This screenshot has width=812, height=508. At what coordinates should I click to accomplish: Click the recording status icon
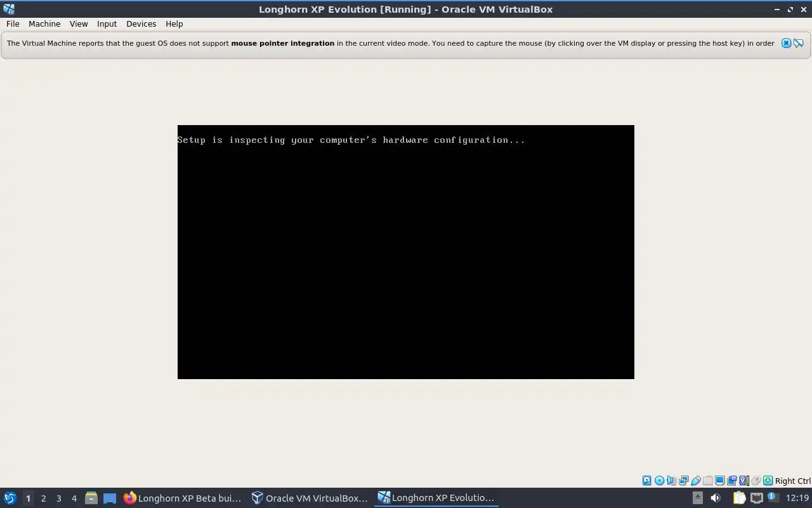point(731,481)
